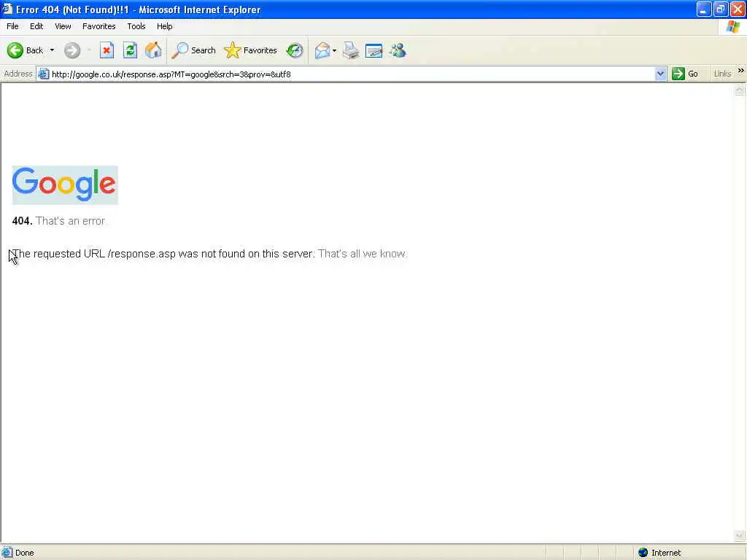Click the page icon in the Address bar

(x=43, y=74)
